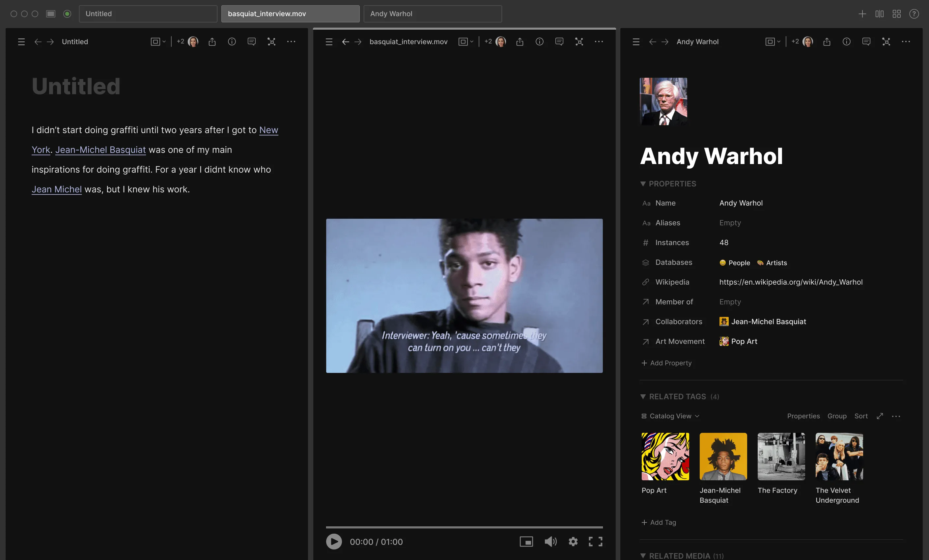The width and height of the screenshot is (929, 560).
Task: Toggle green record status indicator
Action: [x=67, y=14]
